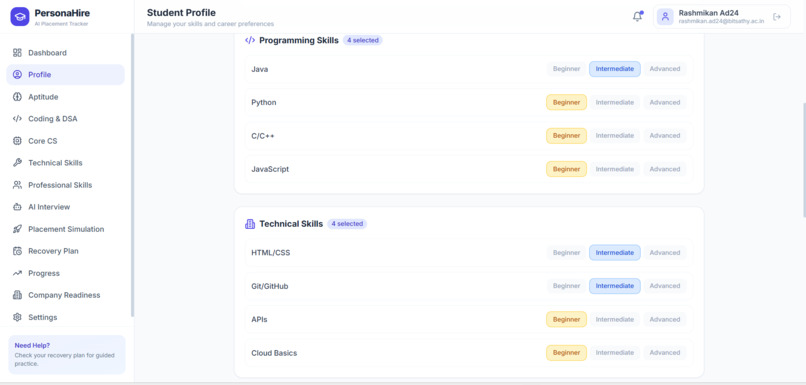The height and width of the screenshot is (385, 806).
Task: Click the Student Profile heading
Action: 181,13
